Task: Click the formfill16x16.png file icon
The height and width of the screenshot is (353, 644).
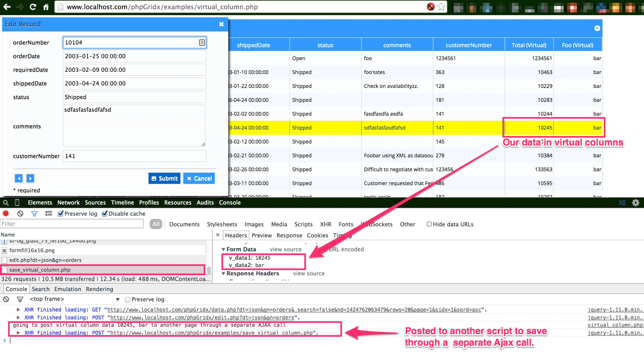Action: coord(4,251)
